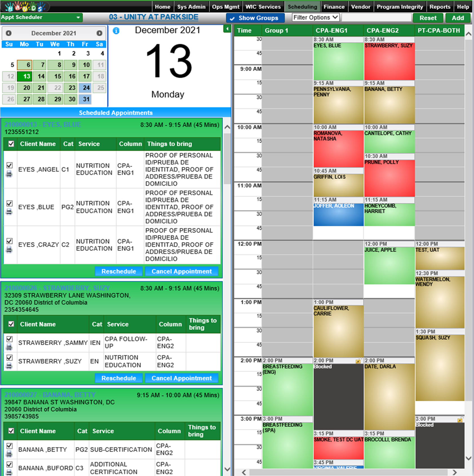Click printer icon for STRAWBERRY, SAMMY row
The width and height of the screenshot is (474, 476).
click(x=9, y=347)
